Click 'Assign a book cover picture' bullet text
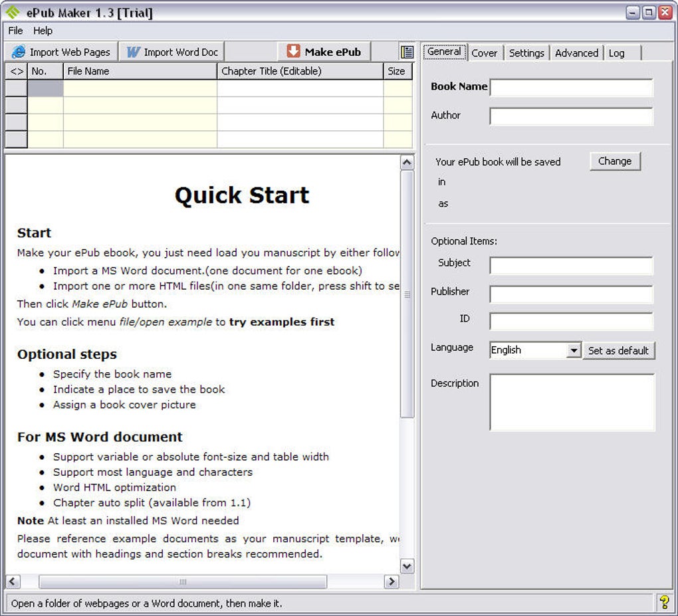 (x=124, y=405)
